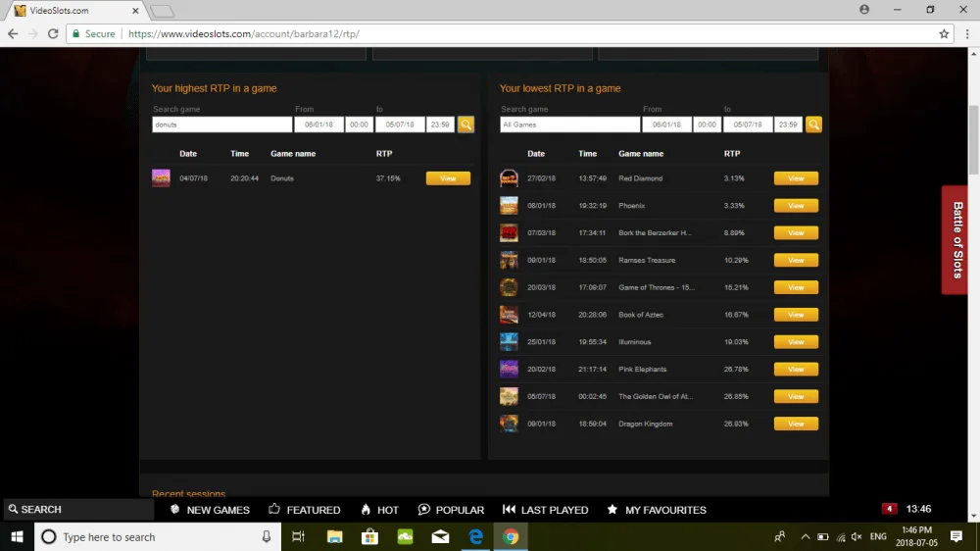
Task: Edit From date in highest RTP panel
Action: 318,125
